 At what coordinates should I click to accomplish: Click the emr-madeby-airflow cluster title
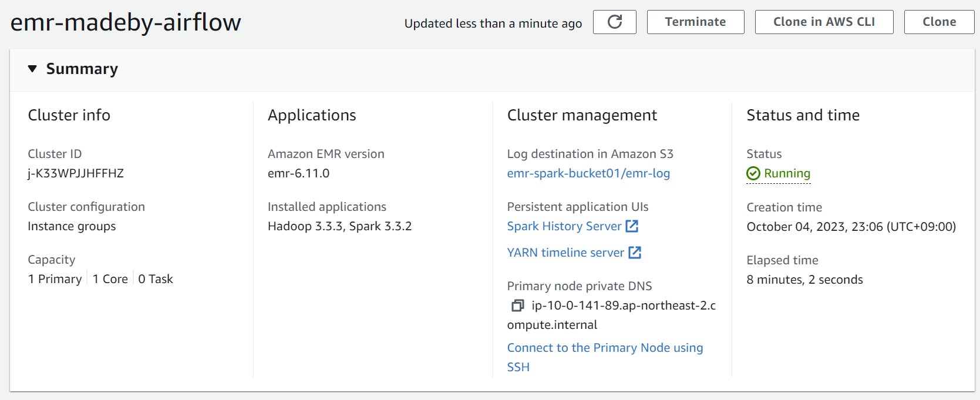[x=126, y=22]
